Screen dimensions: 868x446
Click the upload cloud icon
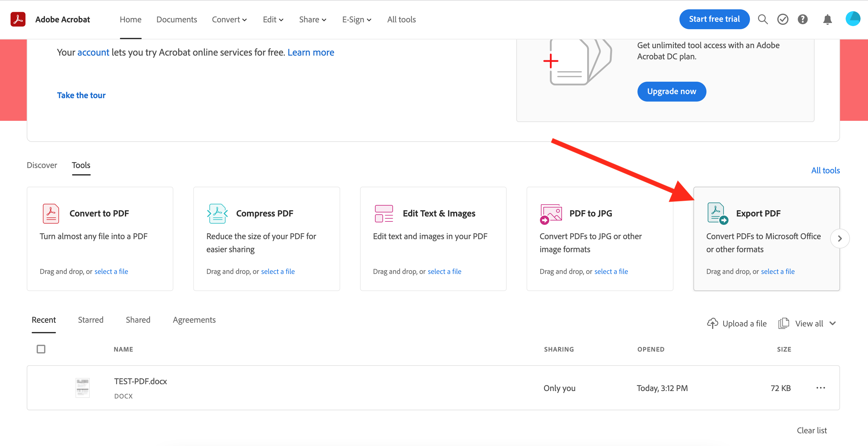[x=712, y=323]
